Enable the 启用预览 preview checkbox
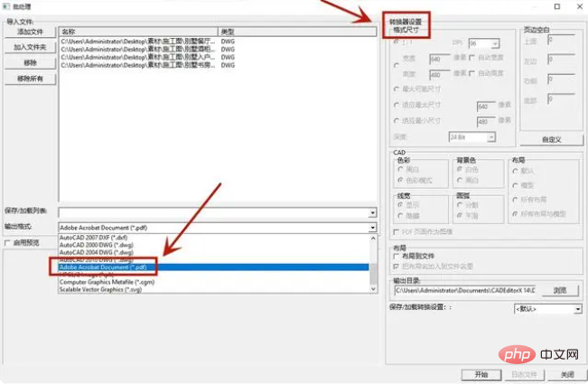 click(7, 243)
